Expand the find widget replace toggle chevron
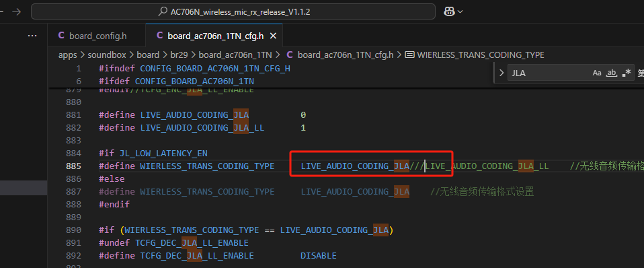Screen dimensions: 644x268 (501, 73)
